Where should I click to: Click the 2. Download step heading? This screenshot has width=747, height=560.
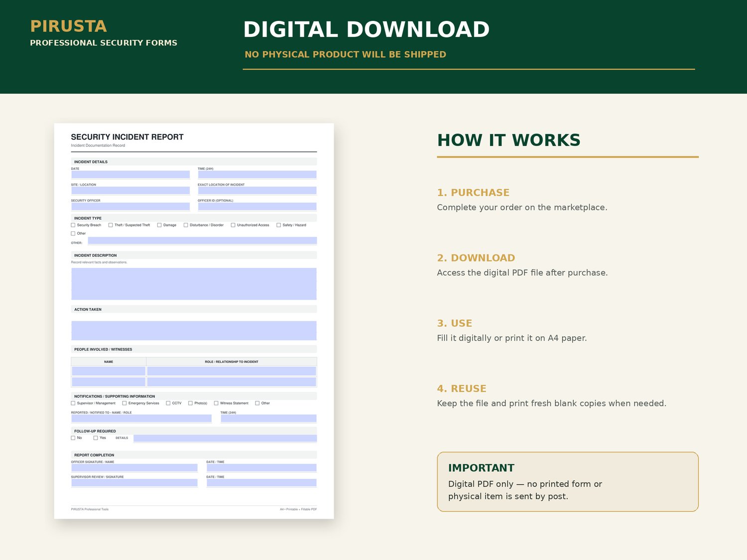click(476, 258)
